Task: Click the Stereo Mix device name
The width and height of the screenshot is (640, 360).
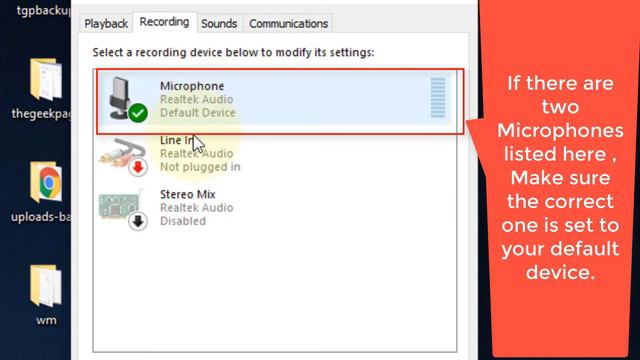Action: (x=187, y=194)
